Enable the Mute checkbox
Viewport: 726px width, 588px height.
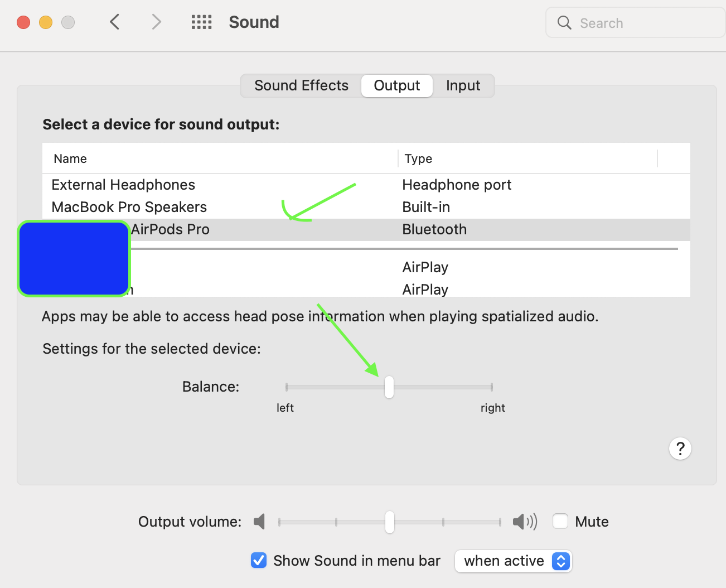pos(560,522)
